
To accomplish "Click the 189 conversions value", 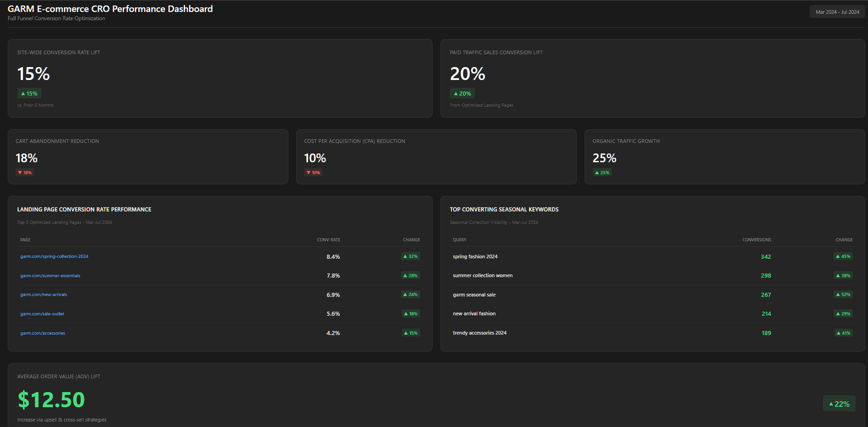I will [767, 333].
